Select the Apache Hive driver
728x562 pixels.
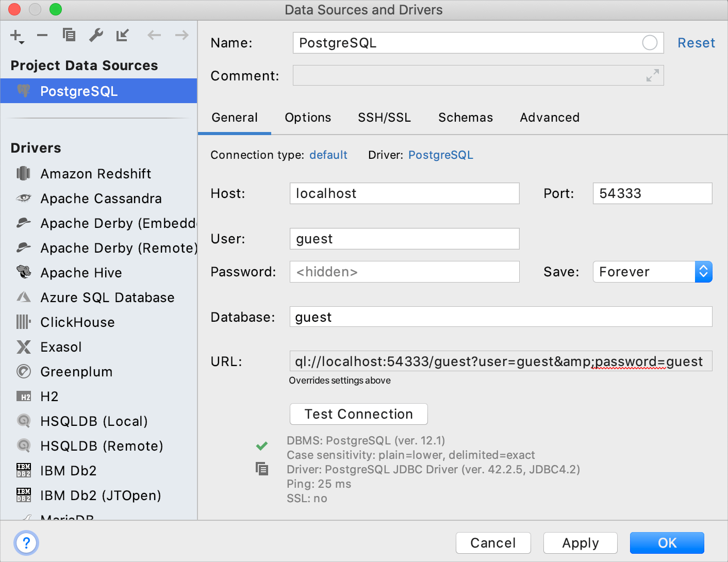tap(98, 273)
